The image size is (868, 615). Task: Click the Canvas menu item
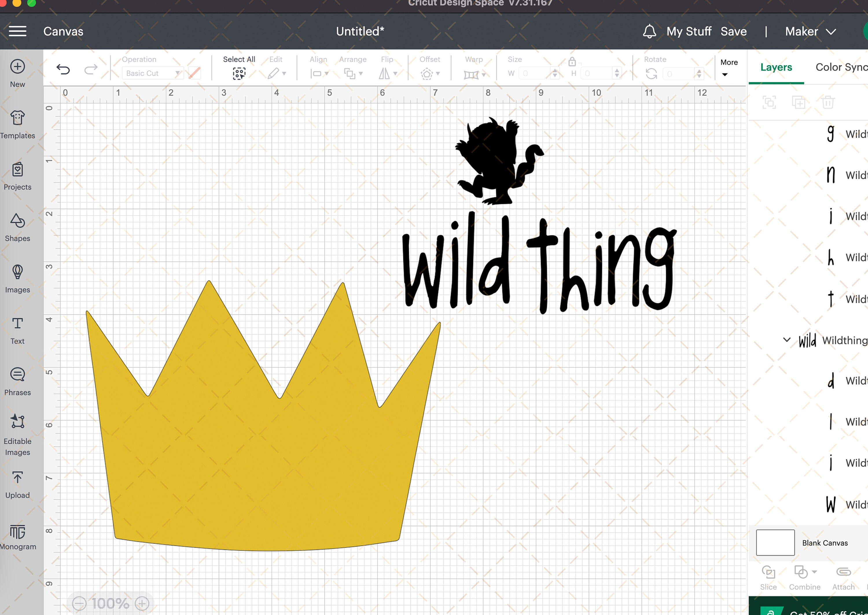(63, 31)
